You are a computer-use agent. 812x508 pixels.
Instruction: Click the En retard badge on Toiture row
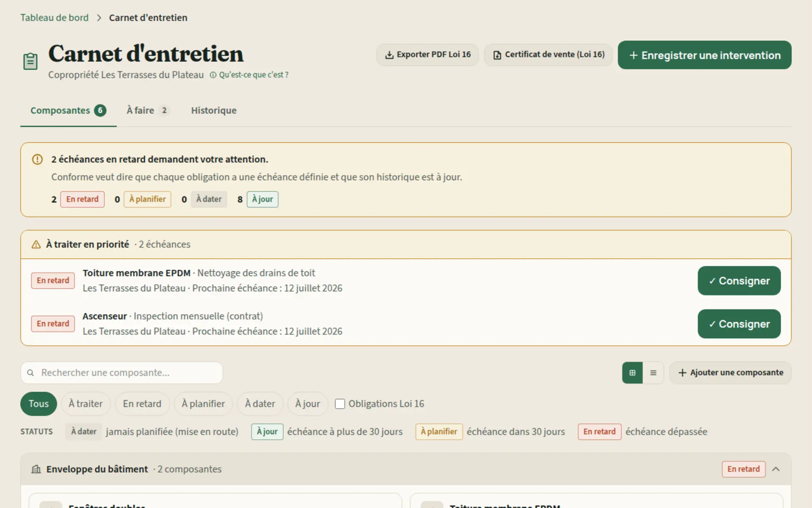point(53,281)
